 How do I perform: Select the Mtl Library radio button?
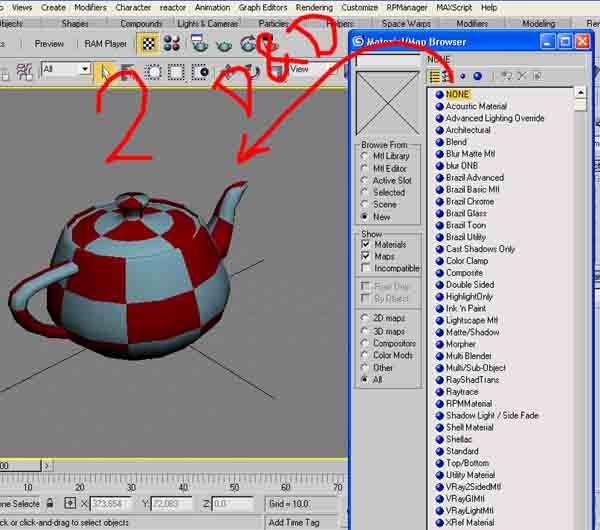click(x=365, y=156)
